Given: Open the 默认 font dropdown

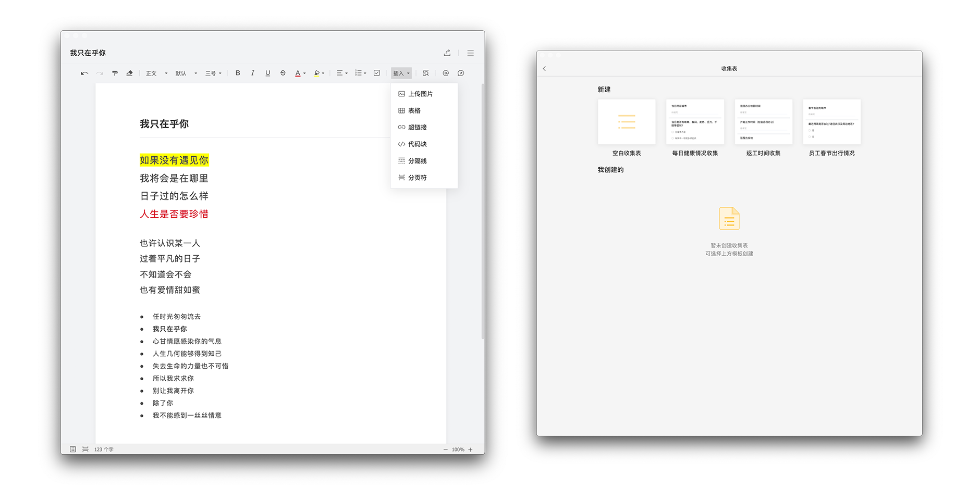Looking at the screenshot, I should pyautogui.click(x=186, y=73).
